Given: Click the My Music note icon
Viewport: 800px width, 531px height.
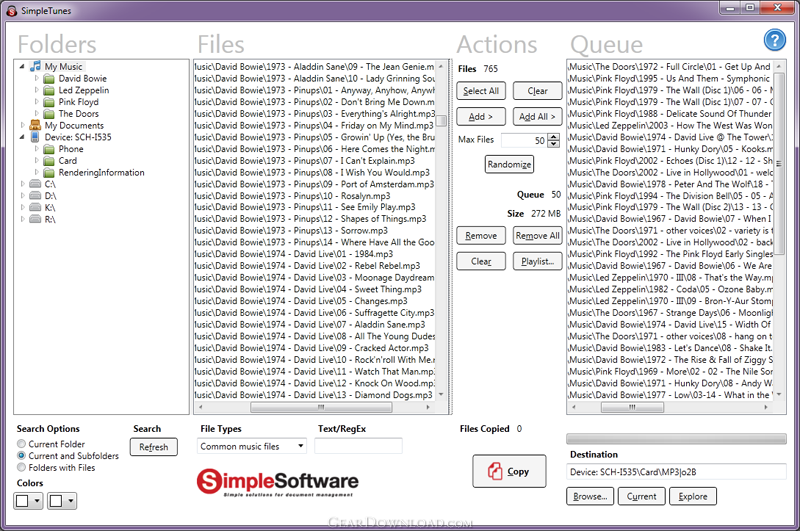Looking at the screenshot, I should click(35, 66).
